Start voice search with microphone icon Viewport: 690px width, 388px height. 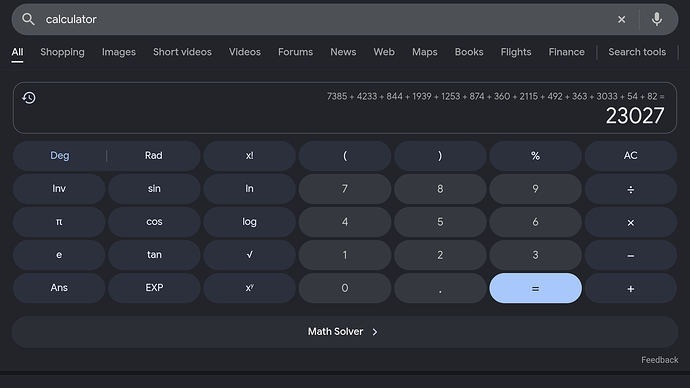(657, 19)
